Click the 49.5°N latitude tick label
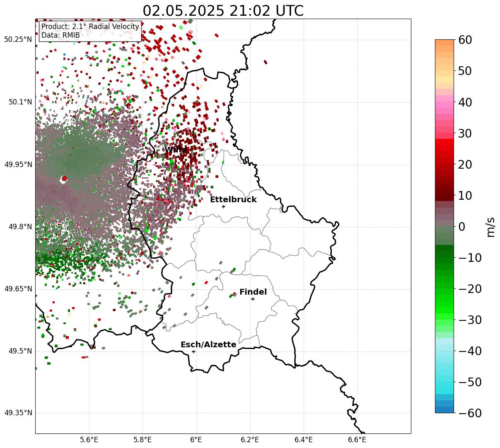 click(x=20, y=351)
